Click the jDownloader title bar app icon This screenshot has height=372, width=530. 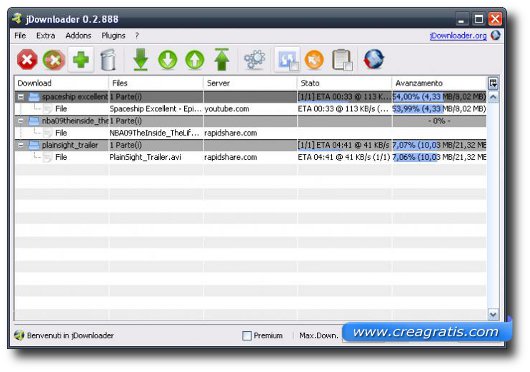(17, 19)
